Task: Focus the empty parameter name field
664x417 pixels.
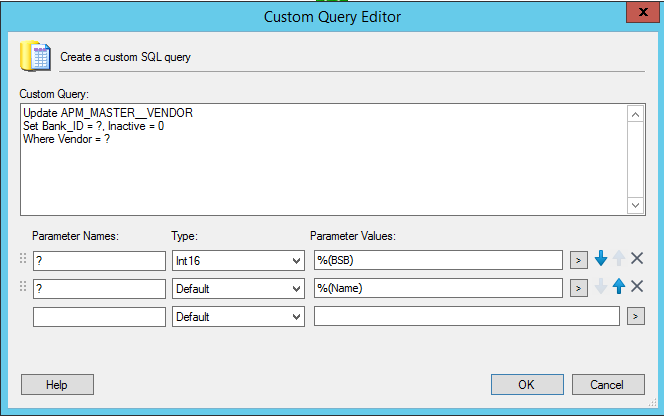Action: click(99, 316)
